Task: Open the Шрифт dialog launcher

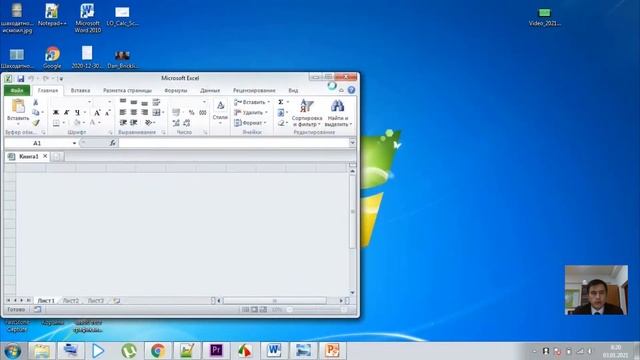Action: [x=110, y=133]
